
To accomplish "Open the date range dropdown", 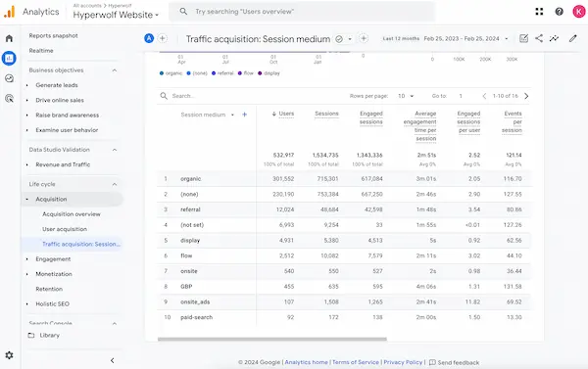I will pyautogui.click(x=507, y=38).
